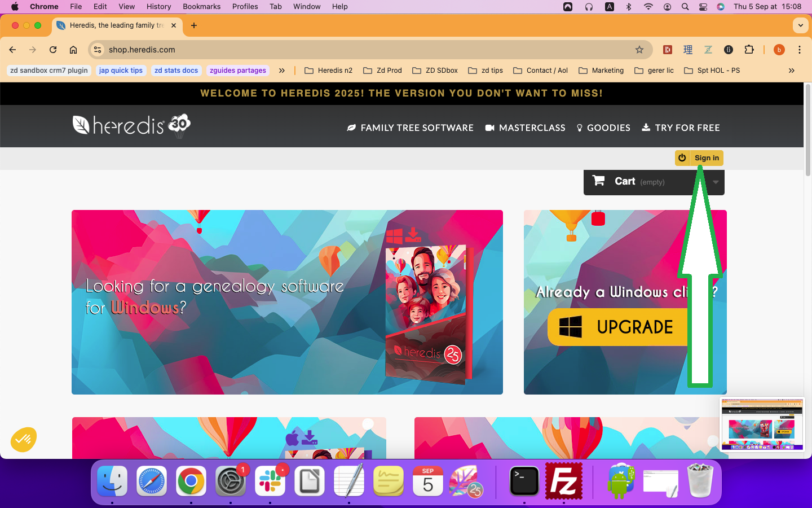This screenshot has width=812, height=508.
Task: Expand the Cart dropdown
Action: pyautogui.click(x=715, y=182)
